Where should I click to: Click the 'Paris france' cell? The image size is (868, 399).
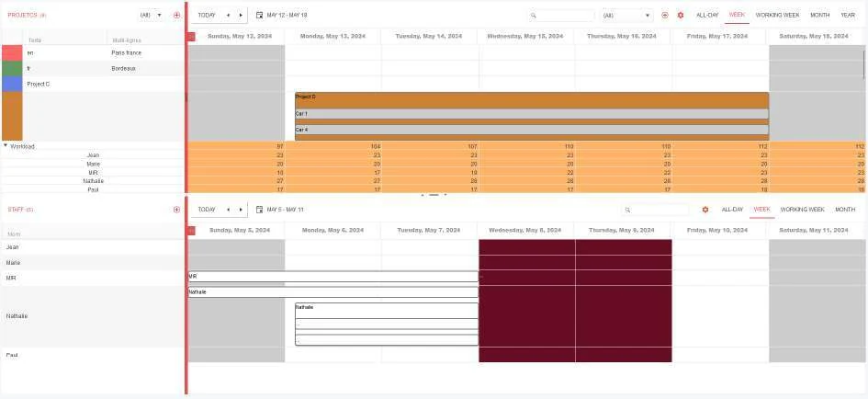click(126, 53)
